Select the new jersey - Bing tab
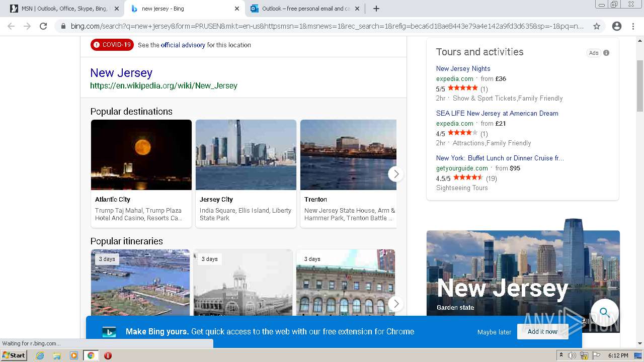This screenshot has height=362, width=644. click(x=184, y=9)
